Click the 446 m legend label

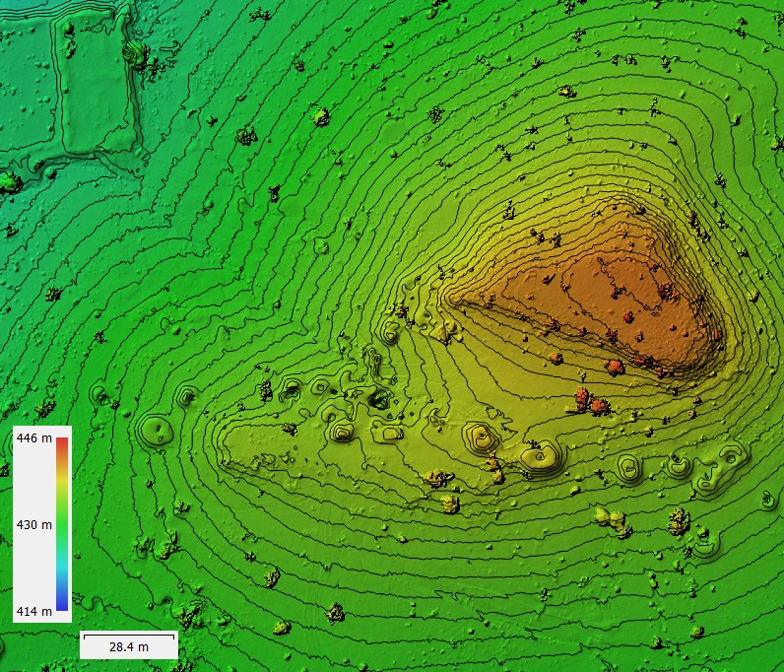[34, 438]
